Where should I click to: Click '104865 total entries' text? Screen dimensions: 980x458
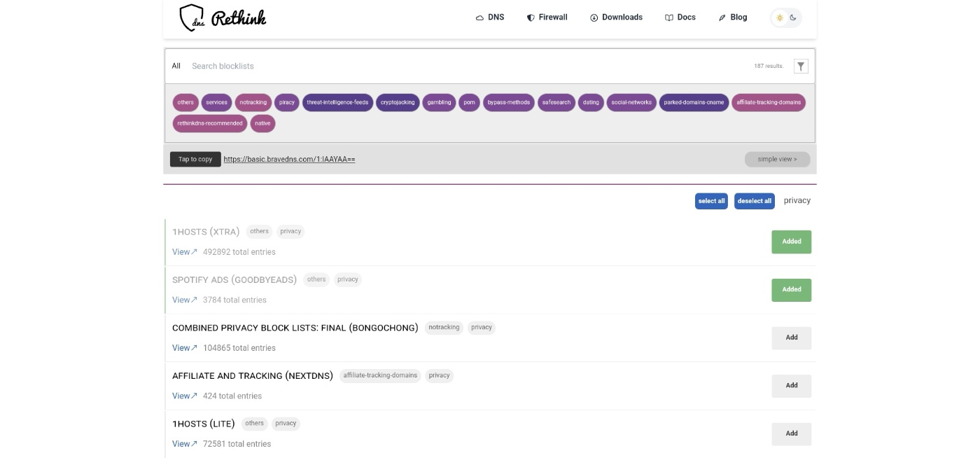pyautogui.click(x=239, y=348)
